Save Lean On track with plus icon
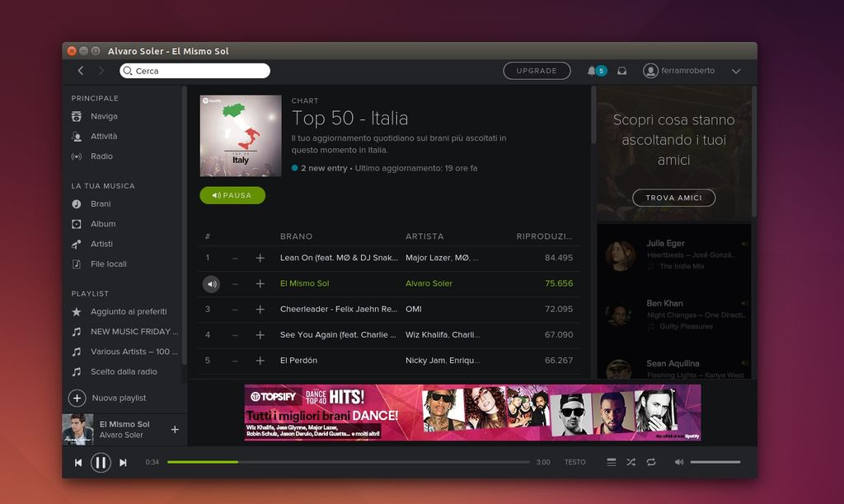The width and height of the screenshot is (844, 504). tap(260, 258)
